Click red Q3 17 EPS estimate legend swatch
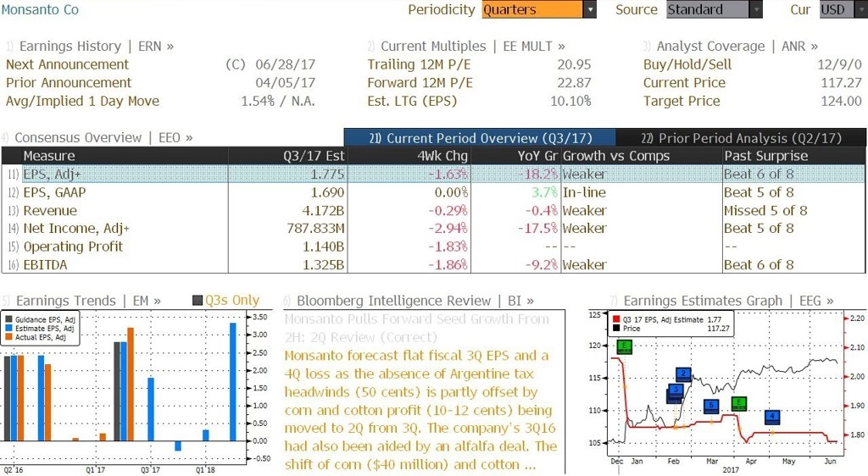868x476 pixels. click(x=616, y=319)
